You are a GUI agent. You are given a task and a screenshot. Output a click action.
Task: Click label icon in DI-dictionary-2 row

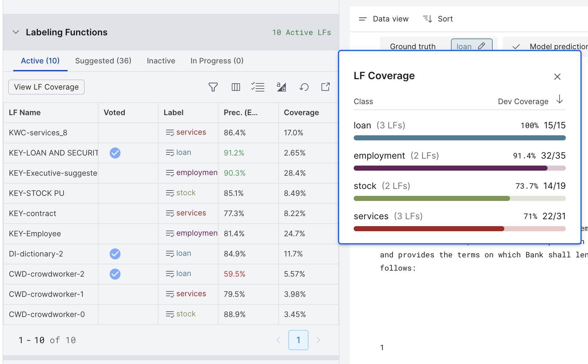coord(170,254)
